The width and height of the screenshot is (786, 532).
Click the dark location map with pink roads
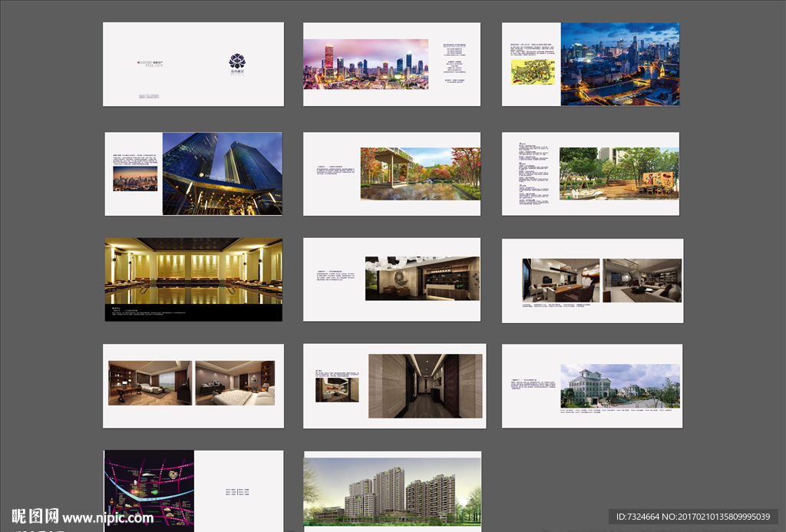tap(150, 491)
